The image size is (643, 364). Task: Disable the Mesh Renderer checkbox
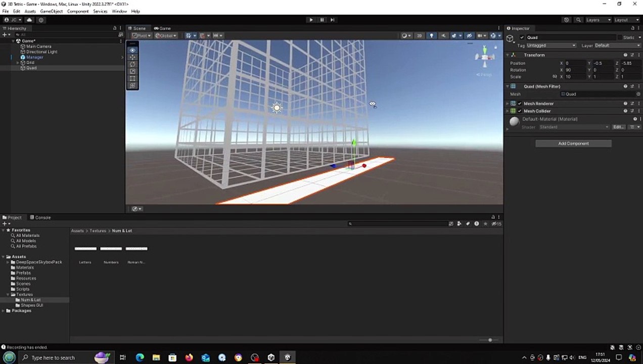pos(520,104)
